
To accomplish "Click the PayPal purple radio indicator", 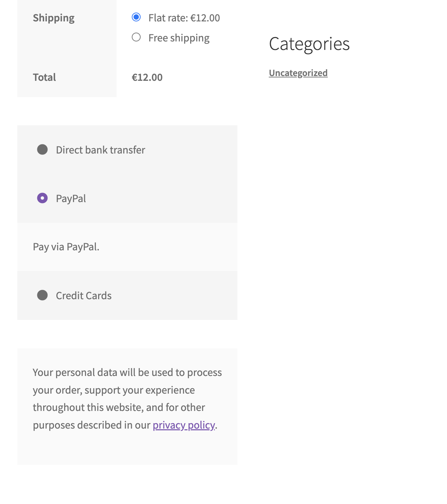I will pos(42,198).
